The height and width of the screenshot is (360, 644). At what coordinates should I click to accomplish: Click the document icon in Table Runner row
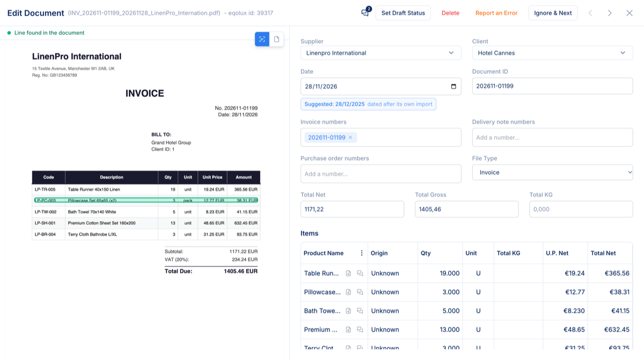coord(348,273)
